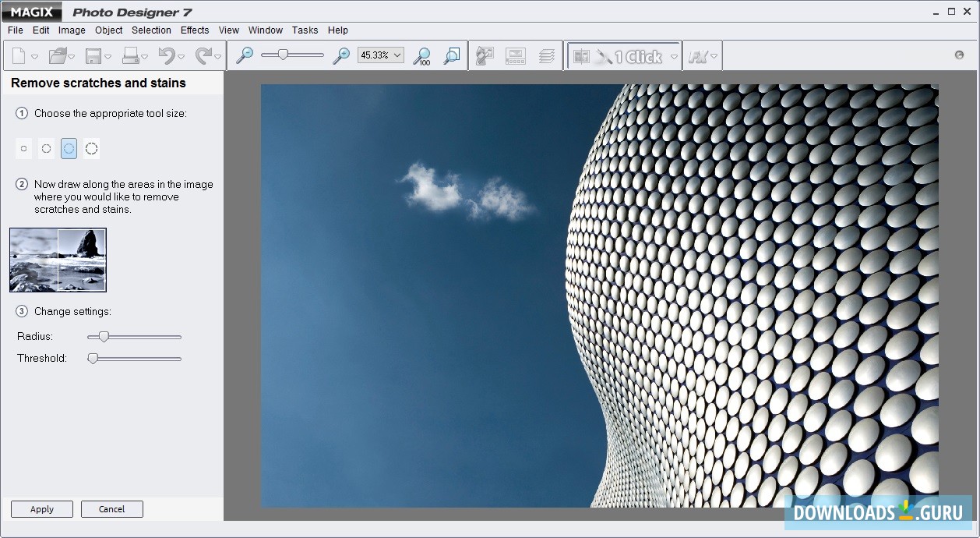Select the second smallest tool size
The height and width of the screenshot is (538, 980).
[47, 148]
